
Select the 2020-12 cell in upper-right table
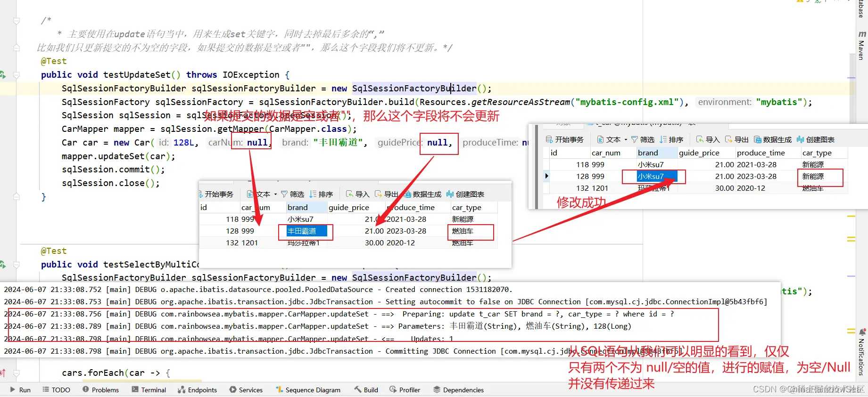coord(768,188)
